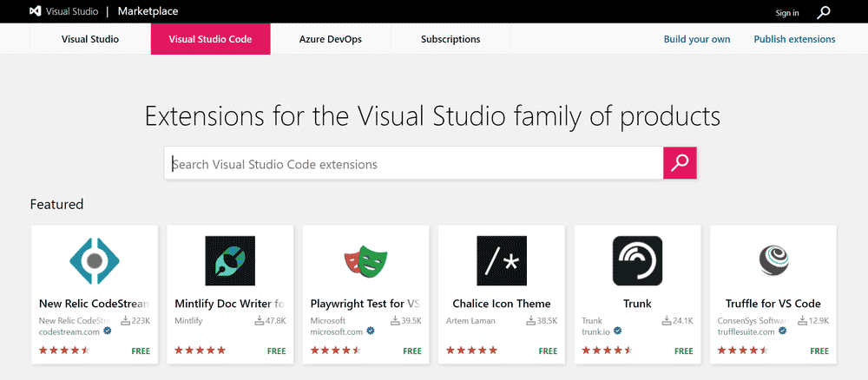Open the Truffle for VS Code title
The image size is (868, 380).
click(x=773, y=304)
